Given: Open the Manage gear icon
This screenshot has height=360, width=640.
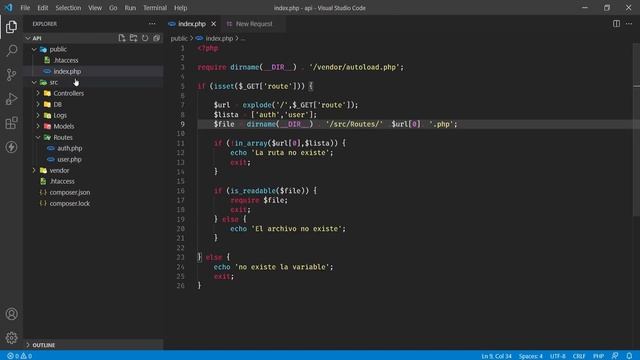Looking at the screenshot, I should [11, 338].
